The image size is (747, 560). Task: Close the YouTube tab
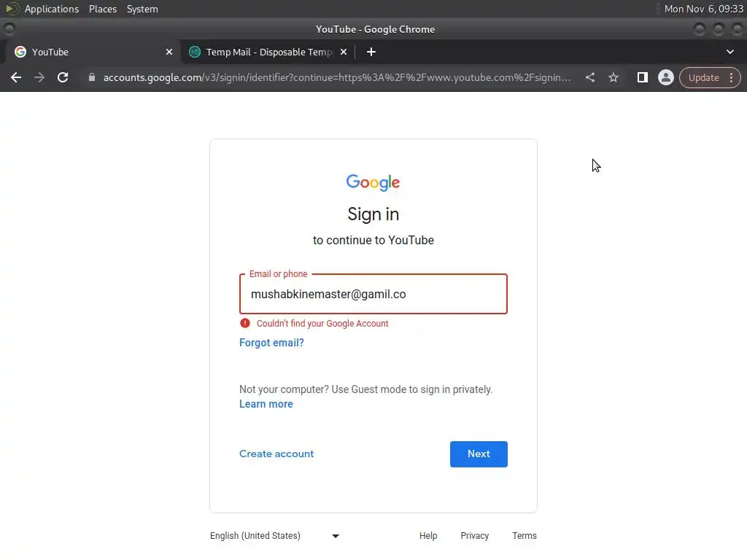pyautogui.click(x=169, y=52)
